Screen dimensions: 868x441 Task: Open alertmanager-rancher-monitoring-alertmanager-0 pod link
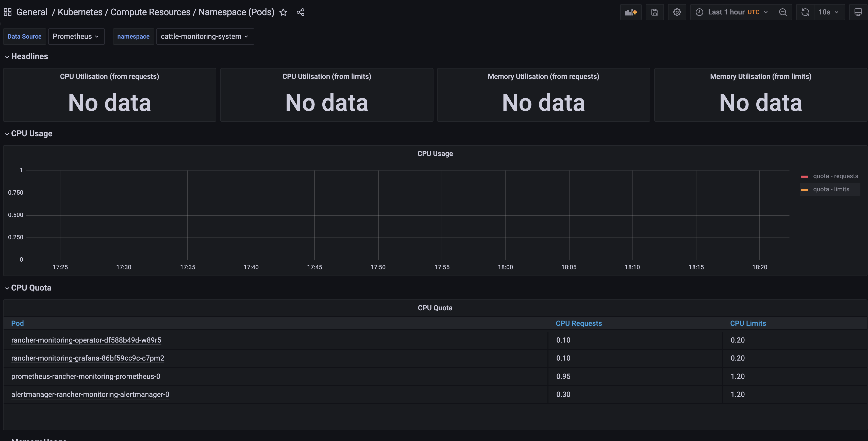coord(90,394)
